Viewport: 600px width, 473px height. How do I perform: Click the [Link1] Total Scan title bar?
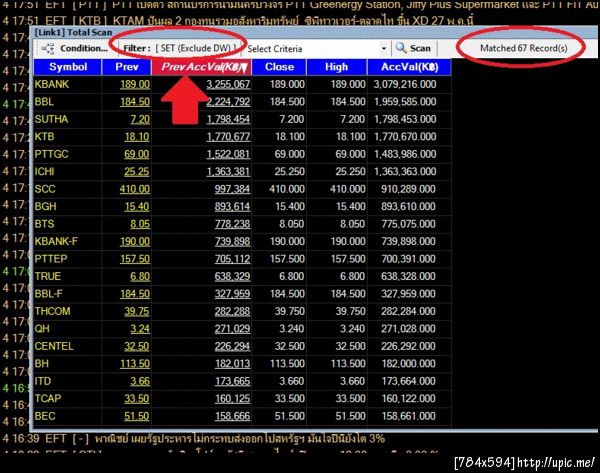point(314,32)
